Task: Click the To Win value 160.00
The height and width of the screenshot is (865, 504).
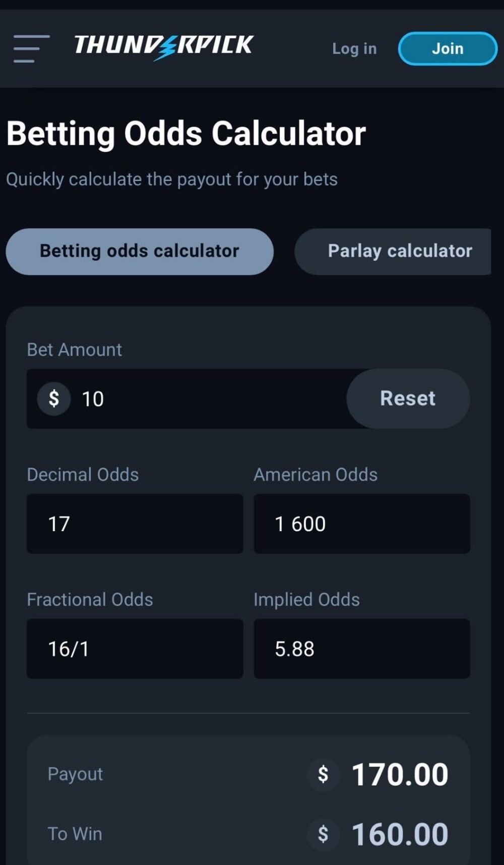Action: click(399, 834)
